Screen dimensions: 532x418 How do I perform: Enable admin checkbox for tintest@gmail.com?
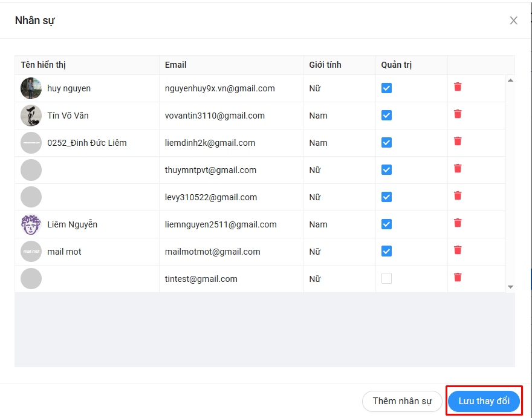[386, 278]
